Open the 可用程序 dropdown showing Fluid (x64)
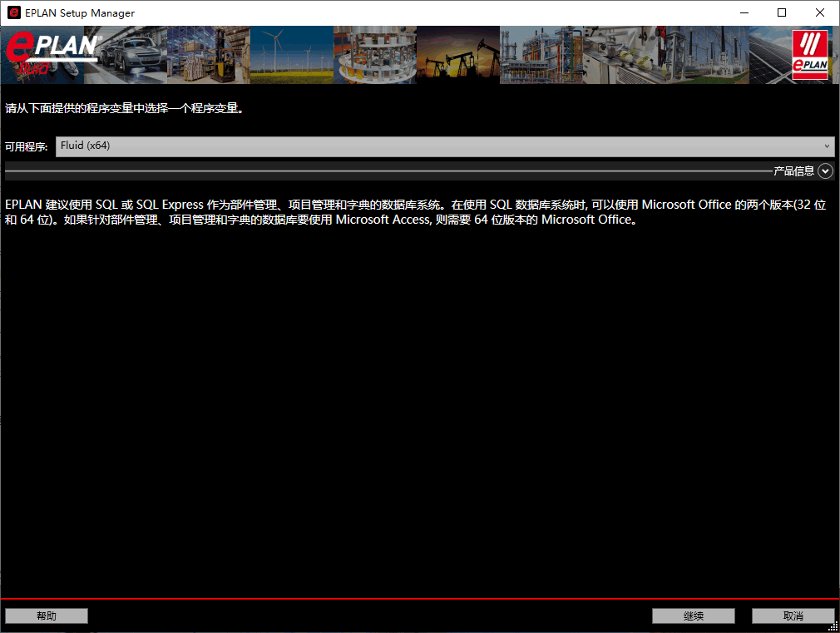Image resolution: width=840 pixels, height=633 pixels. 445,146
